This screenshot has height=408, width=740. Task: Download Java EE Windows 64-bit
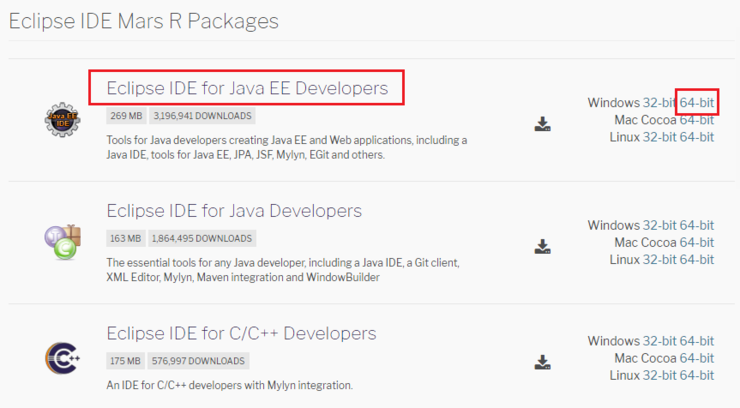point(697,103)
